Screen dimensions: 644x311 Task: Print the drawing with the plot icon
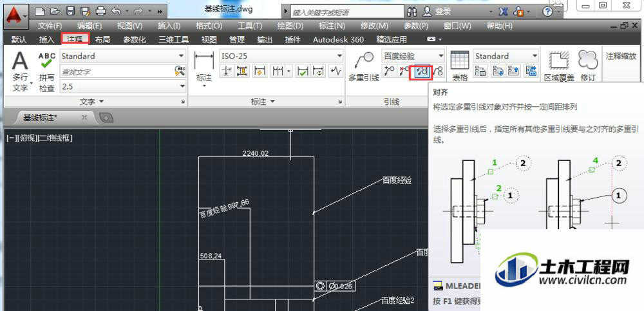coord(100,12)
